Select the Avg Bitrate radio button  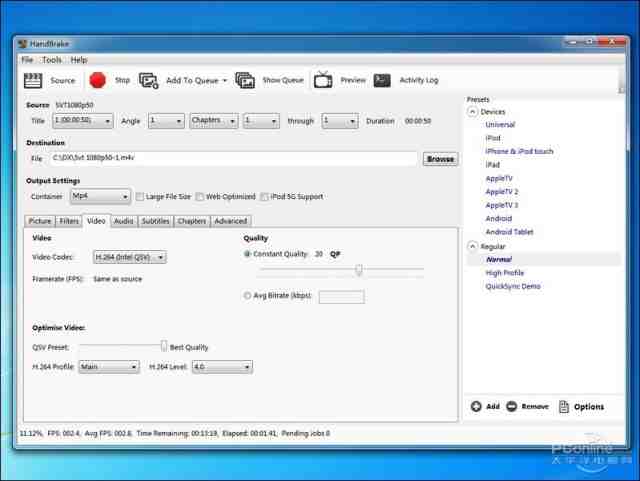(247, 295)
